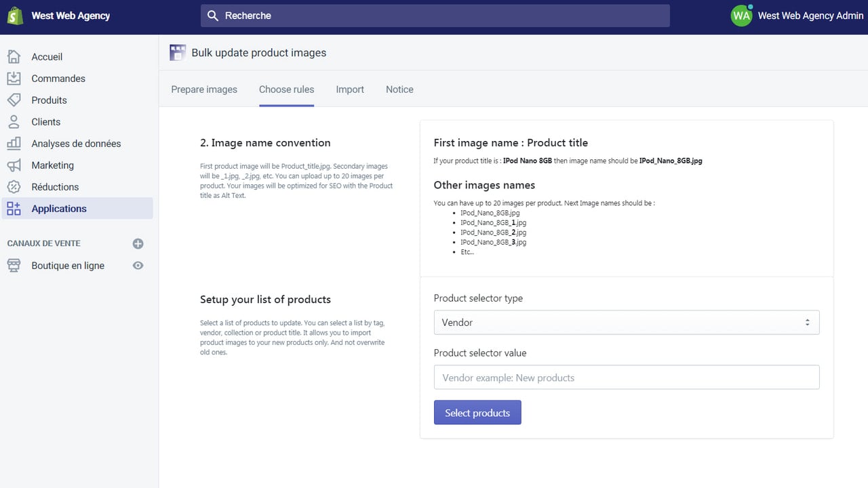Image resolution: width=868 pixels, height=488 pixels.
Task: Add a sales channel with plus icon
Action: pos(138,243)
